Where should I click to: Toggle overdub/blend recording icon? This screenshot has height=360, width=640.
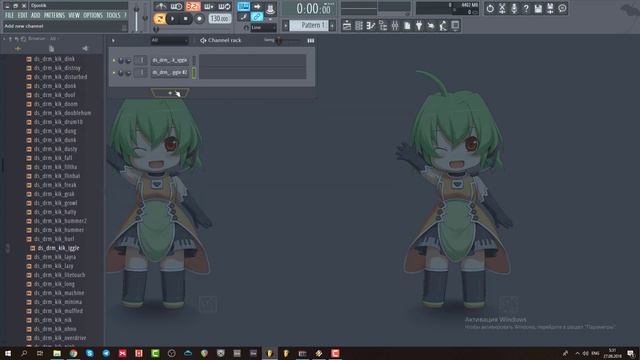209,7
